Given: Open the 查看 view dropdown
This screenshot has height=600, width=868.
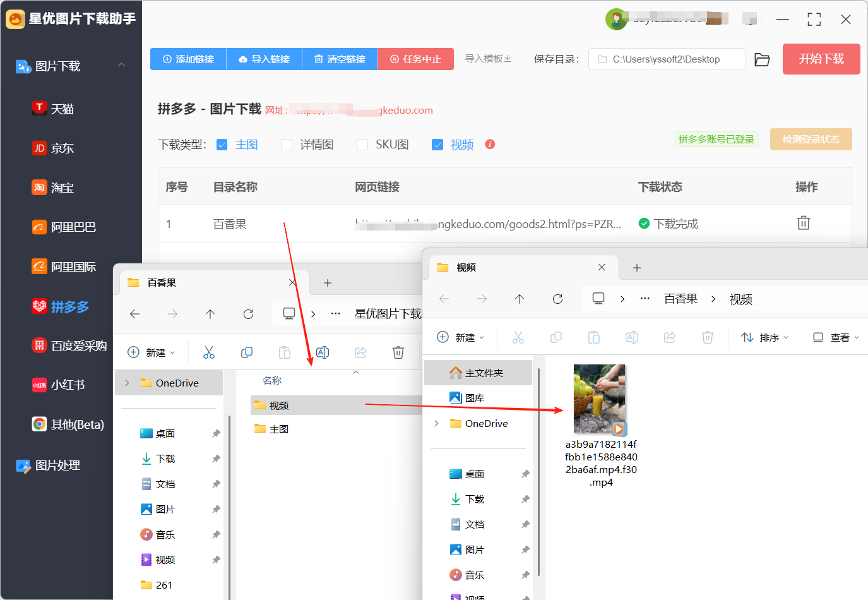Looking at the screenshot, I should [x=836, y=337].
